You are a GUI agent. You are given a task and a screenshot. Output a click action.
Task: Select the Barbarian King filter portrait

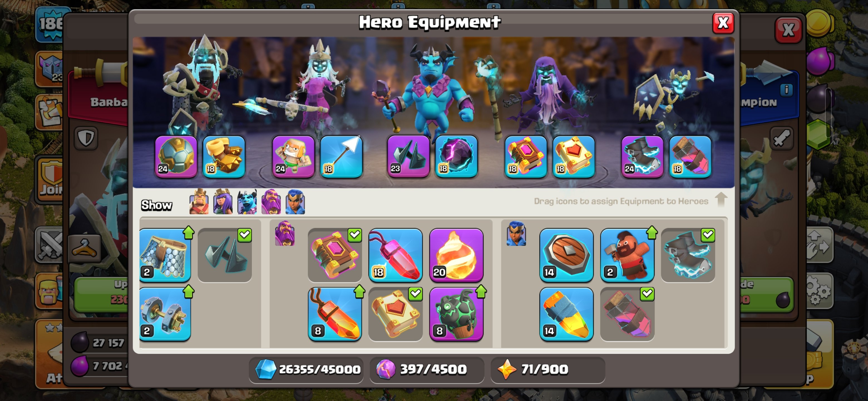[199, 202]
